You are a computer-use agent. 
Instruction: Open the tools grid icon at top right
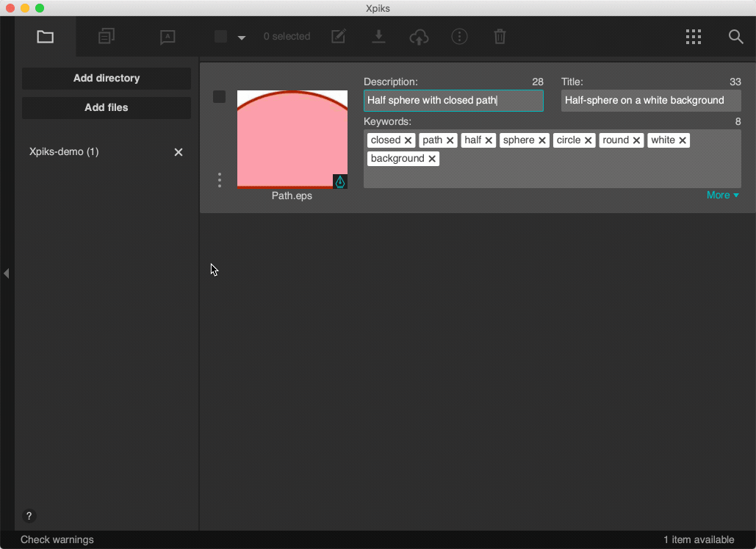(x=693, y=36)
